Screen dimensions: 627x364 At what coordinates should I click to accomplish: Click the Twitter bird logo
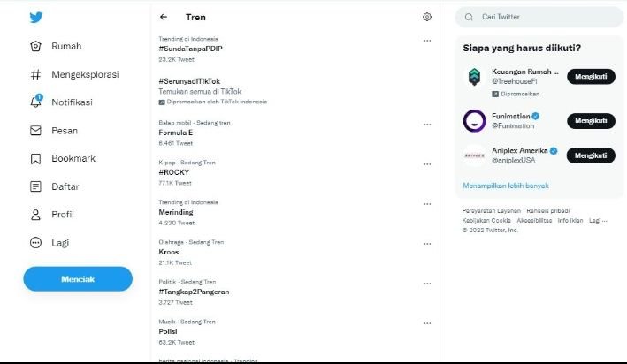tap(36, 17)
